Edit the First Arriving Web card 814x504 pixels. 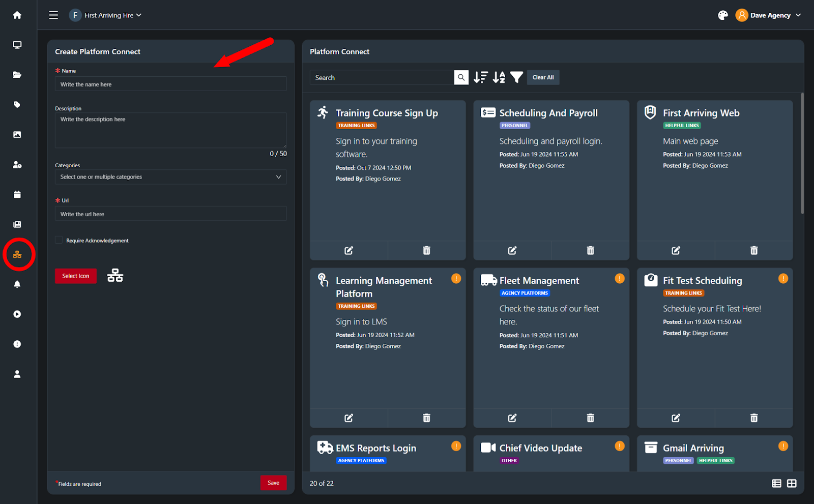coord(676,250)
